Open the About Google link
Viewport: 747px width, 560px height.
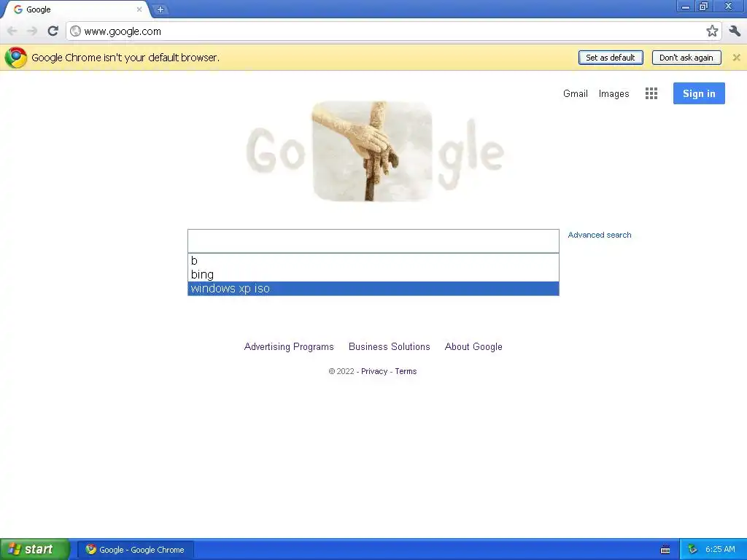pyautogui.click(x=473, y=346)
